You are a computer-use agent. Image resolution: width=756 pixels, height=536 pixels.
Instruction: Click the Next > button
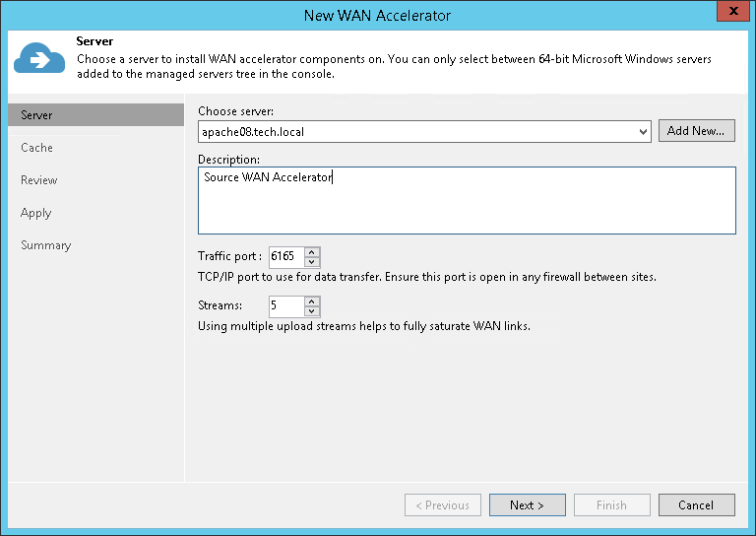[528, 505]
